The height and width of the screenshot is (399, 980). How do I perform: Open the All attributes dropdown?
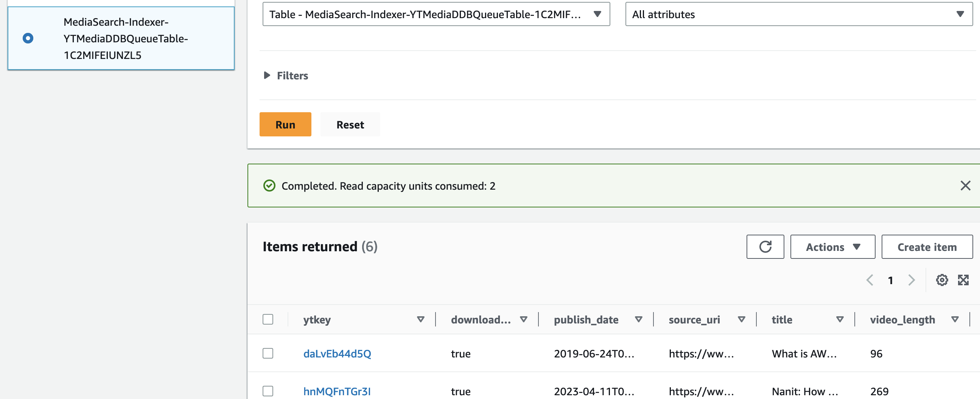(x=798, y=14)
